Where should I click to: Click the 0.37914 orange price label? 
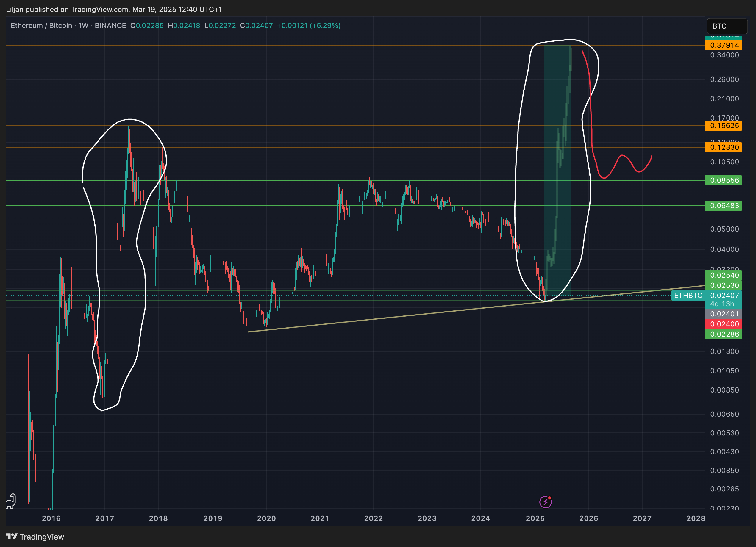724,45
